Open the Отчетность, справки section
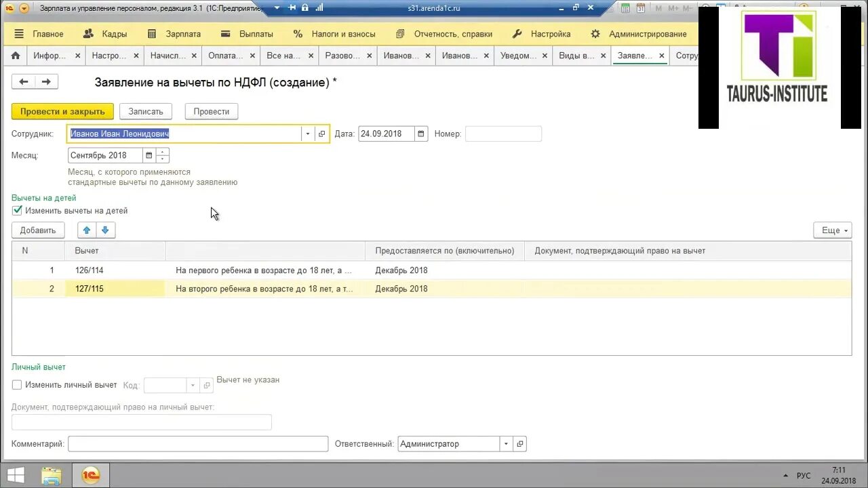The height and width of the screenshot is (488, 868). 443,34
